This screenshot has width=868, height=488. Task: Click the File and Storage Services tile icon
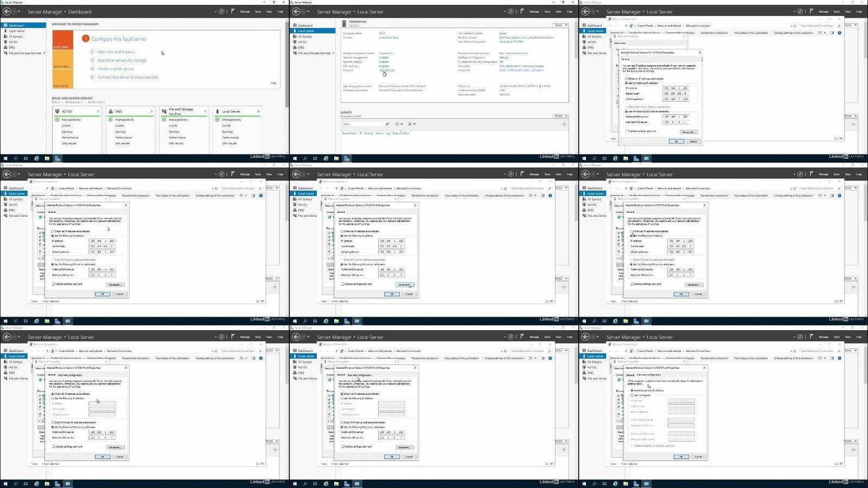[x=164, y=111]
